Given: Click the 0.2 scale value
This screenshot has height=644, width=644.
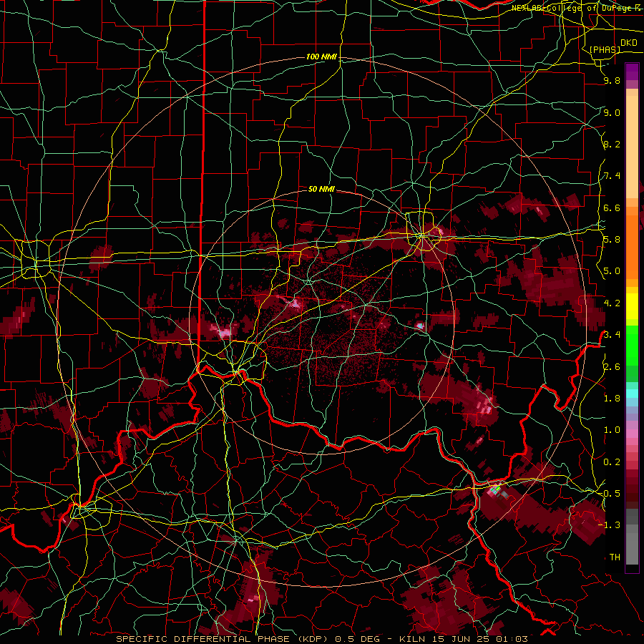Looking at the screenshot, I should 612,462.
